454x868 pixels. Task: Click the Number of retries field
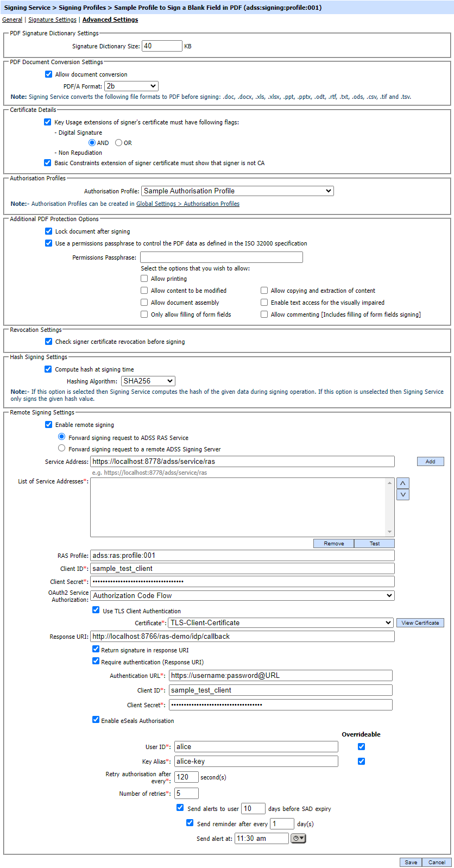tap(186, 793)
